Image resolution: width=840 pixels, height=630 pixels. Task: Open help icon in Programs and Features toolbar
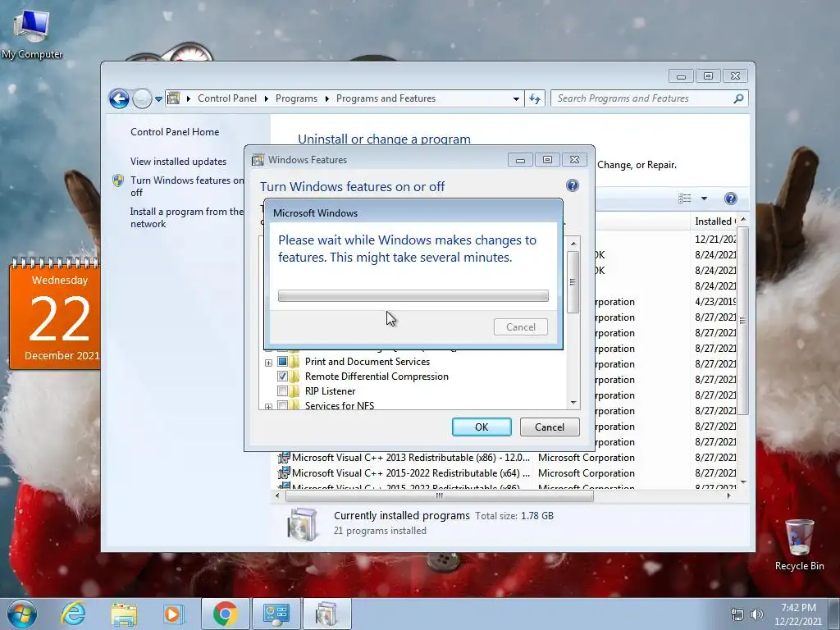730,199
